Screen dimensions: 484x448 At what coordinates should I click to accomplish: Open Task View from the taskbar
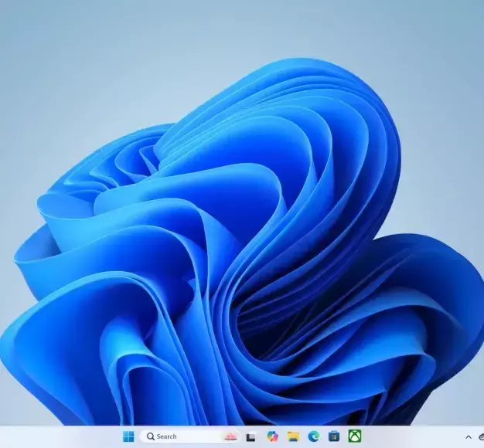pos(251,437)
